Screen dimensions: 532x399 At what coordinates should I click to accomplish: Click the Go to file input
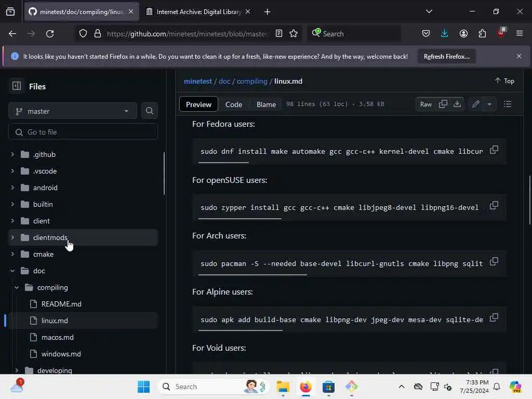[x=83, y=132]
